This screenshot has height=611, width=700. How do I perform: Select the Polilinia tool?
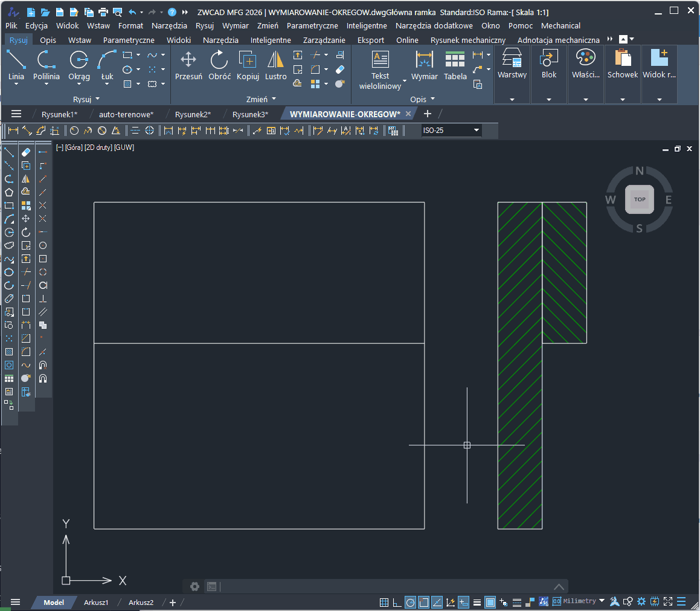[46, 65]
